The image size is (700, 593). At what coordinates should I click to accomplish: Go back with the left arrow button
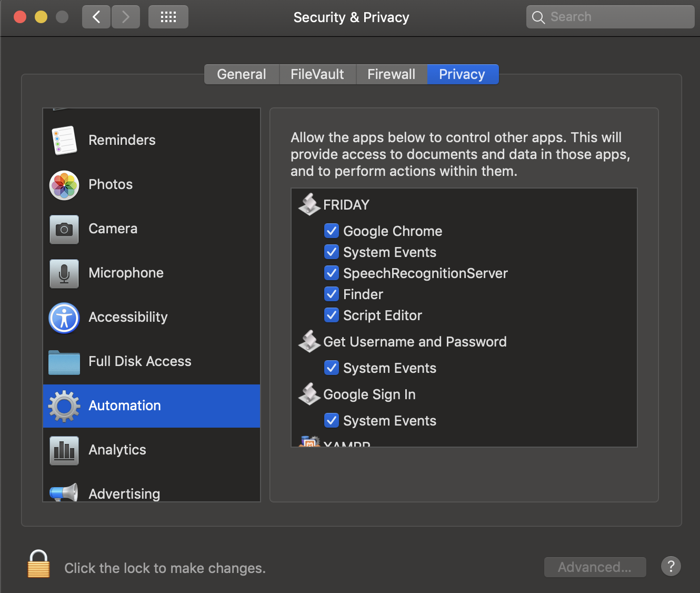click(x=96, y=17)
